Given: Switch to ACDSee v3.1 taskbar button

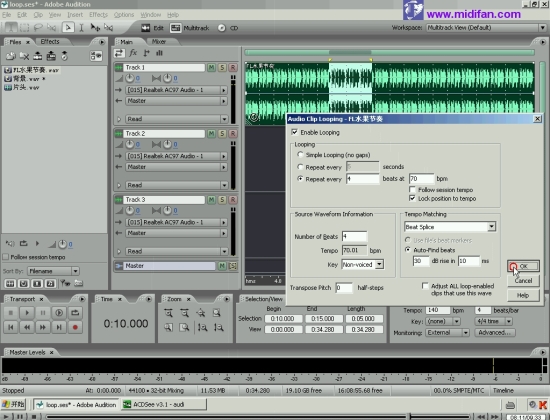Looking at the screenshot, I should click(163, 404).
